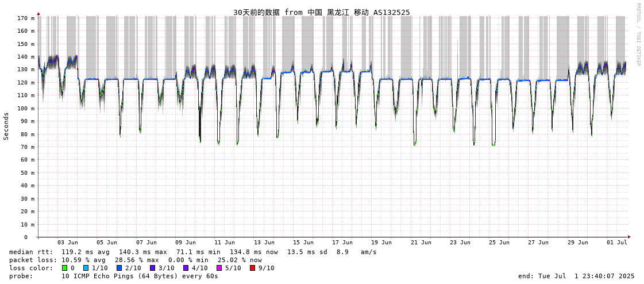Click the RRDTOOL / TOBI OETIKER vertical credit
This screenshot has width=644, height=284.
[638, 34]
